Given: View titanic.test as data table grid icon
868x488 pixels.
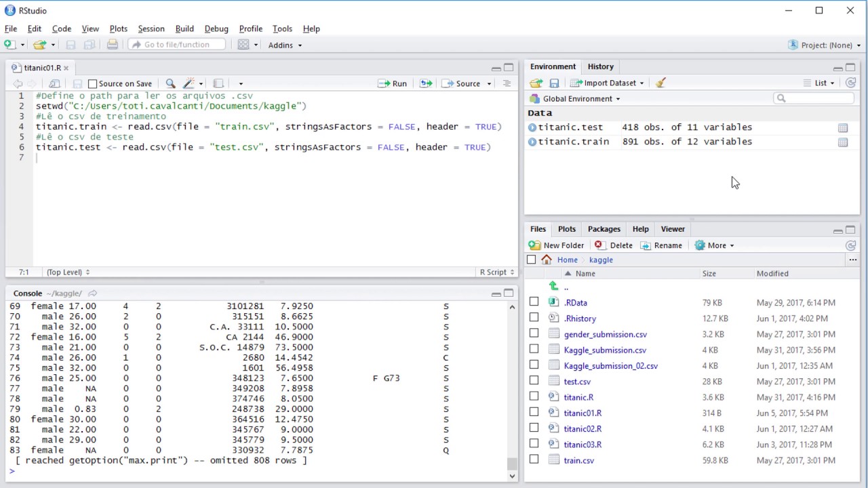Looking at the screenshot, I should pyautogui.click(x=843, y=127).
